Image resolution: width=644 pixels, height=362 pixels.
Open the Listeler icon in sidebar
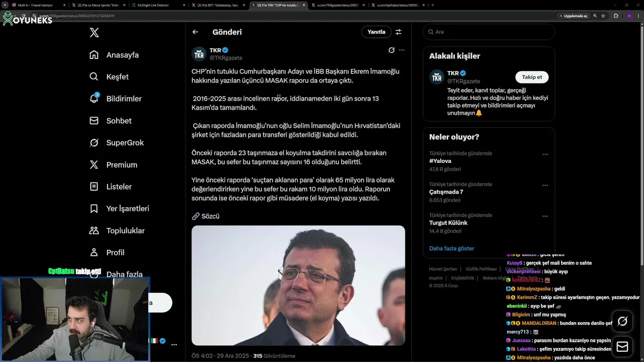click(94, 187)
